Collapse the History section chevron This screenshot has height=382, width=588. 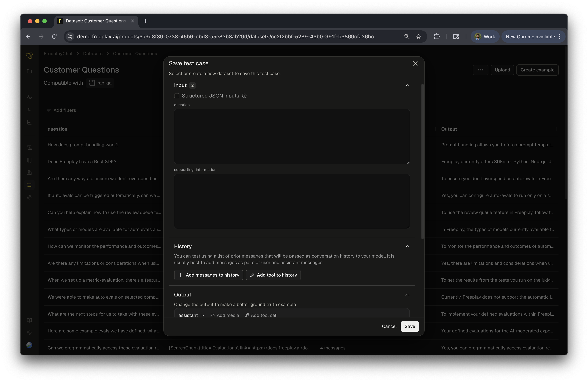(407, 247)
